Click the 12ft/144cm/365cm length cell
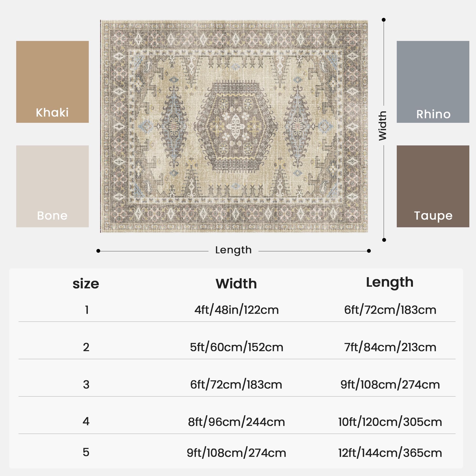Image resolution: width=476 pixels, height=476 pixels. 390,453
